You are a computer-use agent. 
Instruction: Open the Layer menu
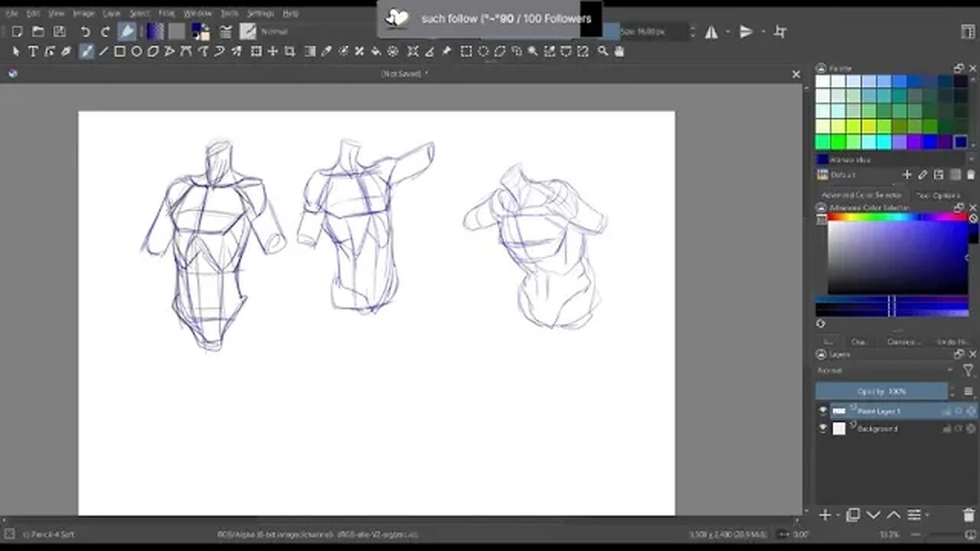112,14
